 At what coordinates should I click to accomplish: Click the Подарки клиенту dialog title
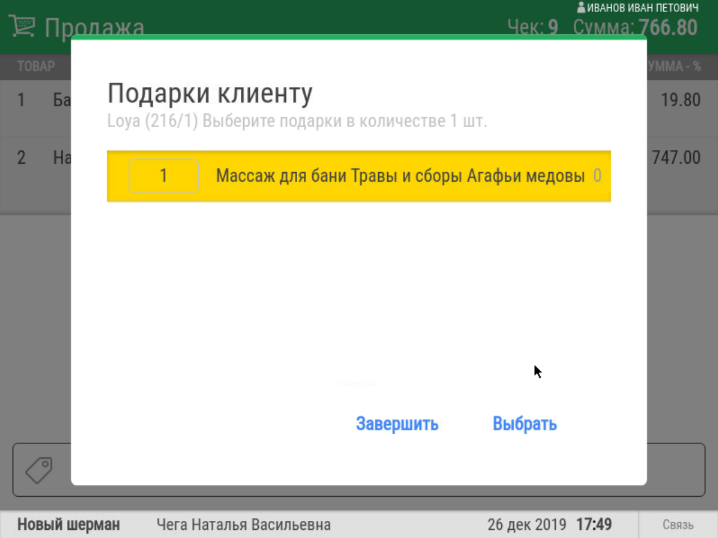(210, 93)
